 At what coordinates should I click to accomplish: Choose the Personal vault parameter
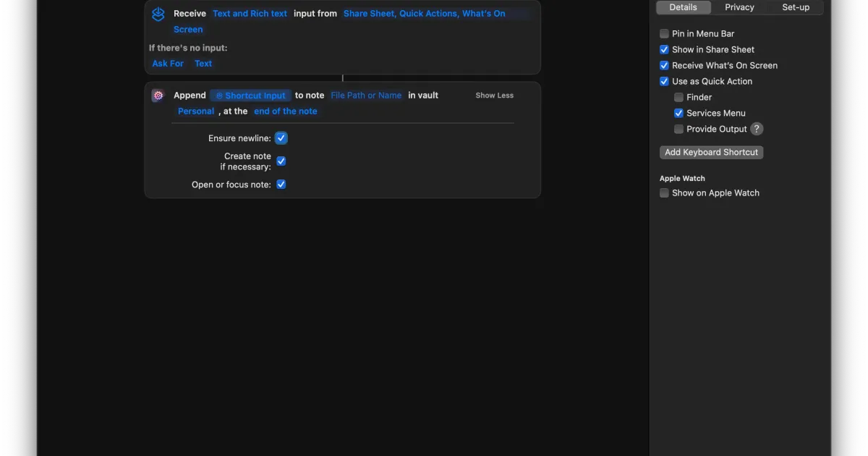pyautogui.click(x=196, y=111)
